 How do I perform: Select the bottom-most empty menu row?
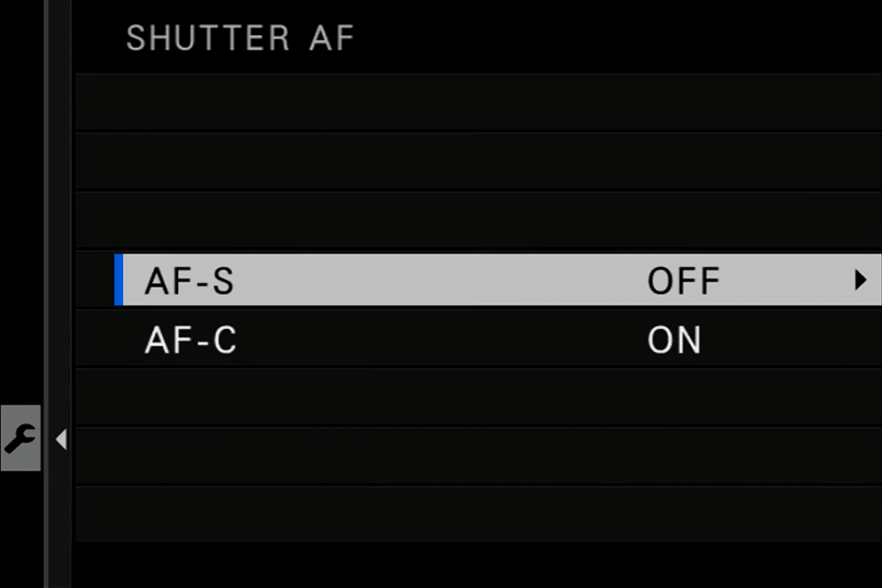click(x=478, y=514)
